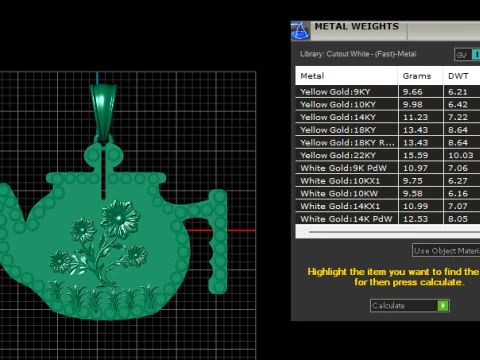Viewport: 480px width, 360px height.
Task: Click the 6.27 DWT value
Action: (x=458, y=181)
